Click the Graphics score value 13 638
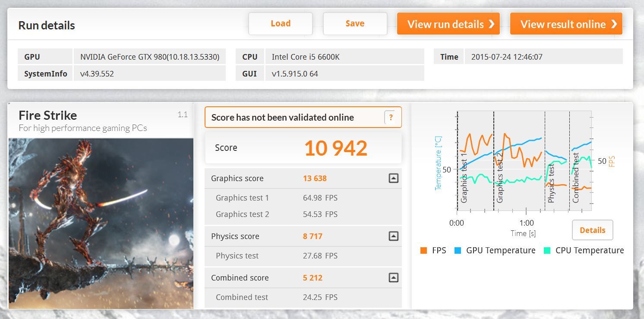The width and height of the screenshot is (644, 319). pos(315,178)
